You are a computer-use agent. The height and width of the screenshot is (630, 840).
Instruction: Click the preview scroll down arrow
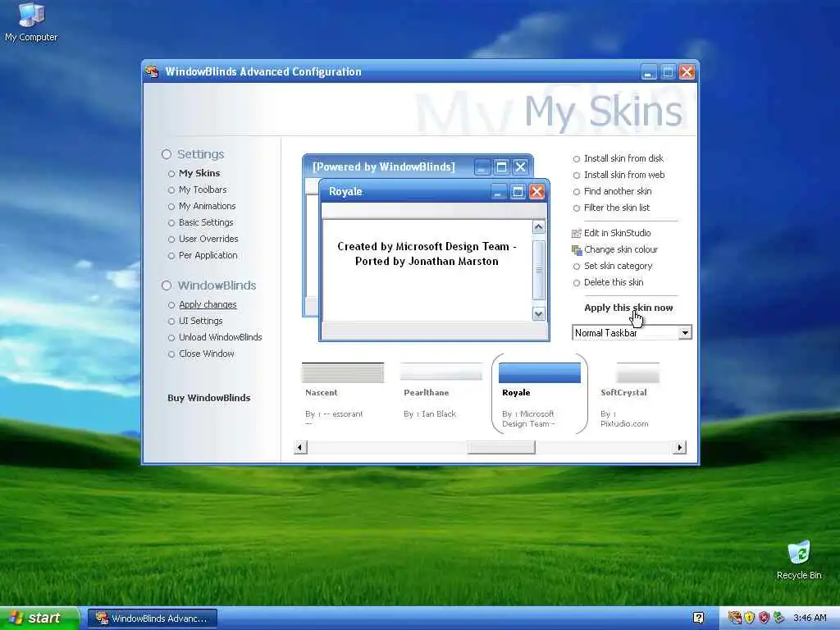pos(538,314)
